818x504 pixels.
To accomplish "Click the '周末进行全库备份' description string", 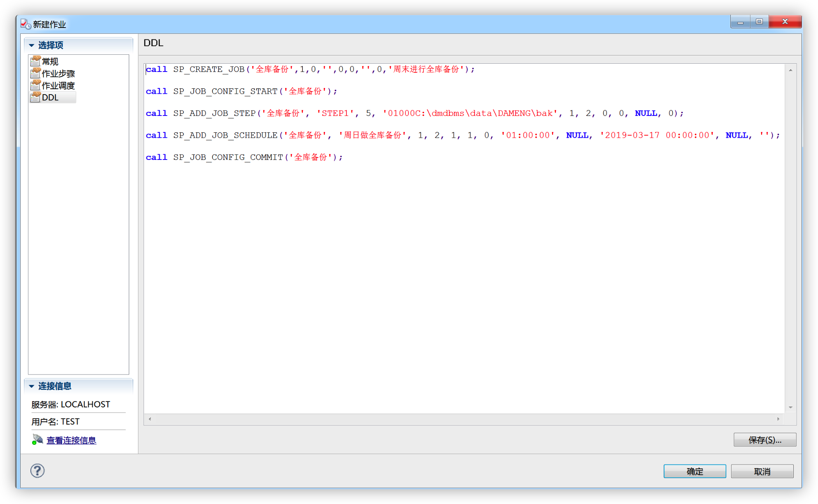I will [x=426, y=69].
